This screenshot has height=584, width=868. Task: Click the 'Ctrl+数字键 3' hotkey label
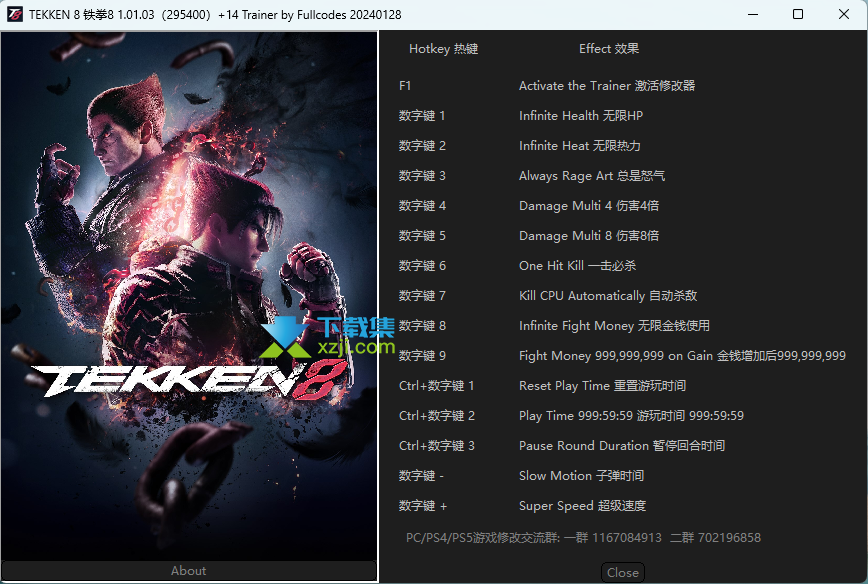click(437, 446)
